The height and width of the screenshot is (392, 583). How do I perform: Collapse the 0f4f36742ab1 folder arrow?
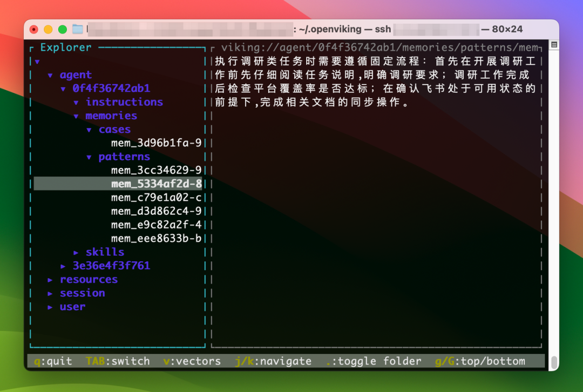63,89
